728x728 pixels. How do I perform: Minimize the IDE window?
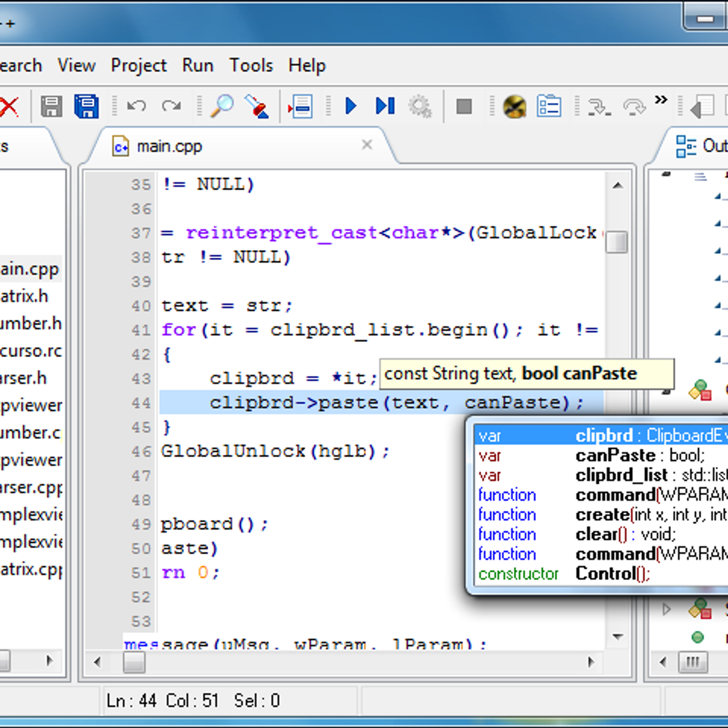[705, 19]
